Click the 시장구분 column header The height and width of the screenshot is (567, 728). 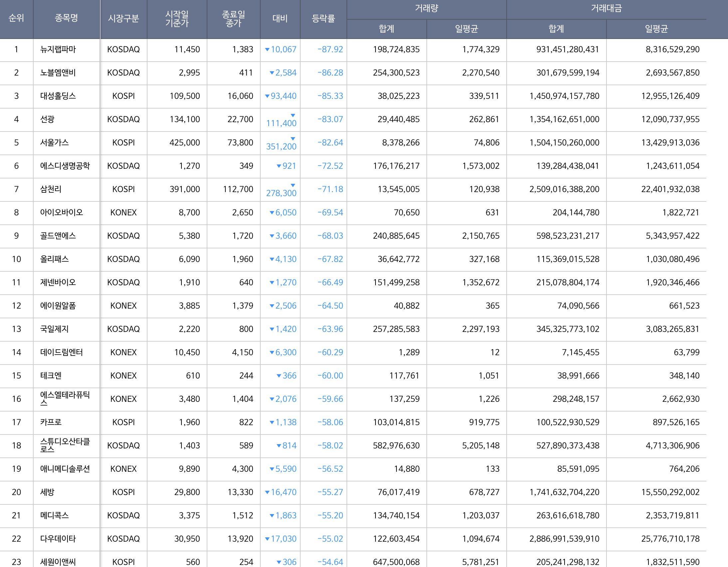123,19
